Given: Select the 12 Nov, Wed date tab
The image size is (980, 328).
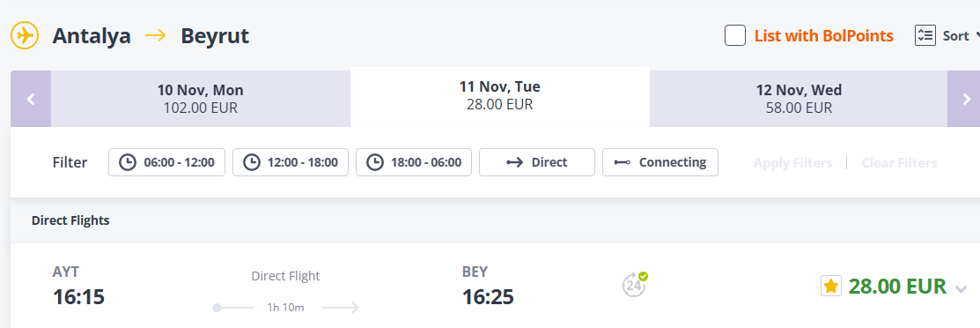Looking at the screenshot, I should click(x=799, y=99).
